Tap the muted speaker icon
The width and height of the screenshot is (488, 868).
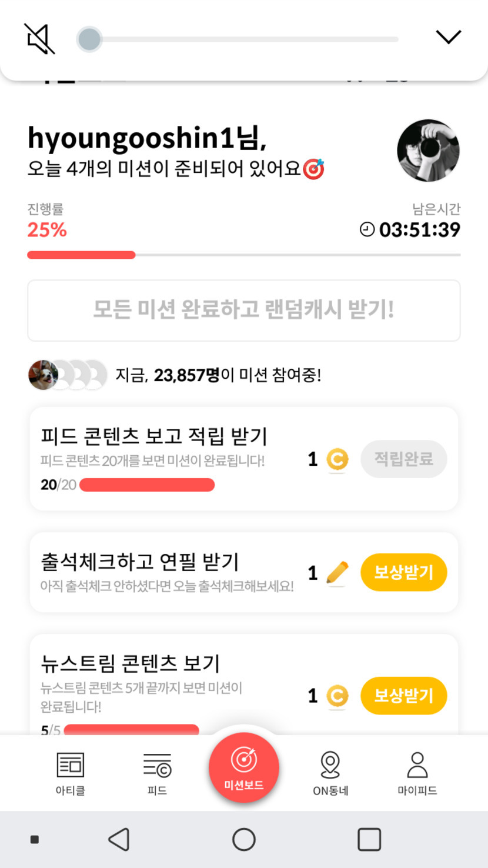click(x=39, y=39)
